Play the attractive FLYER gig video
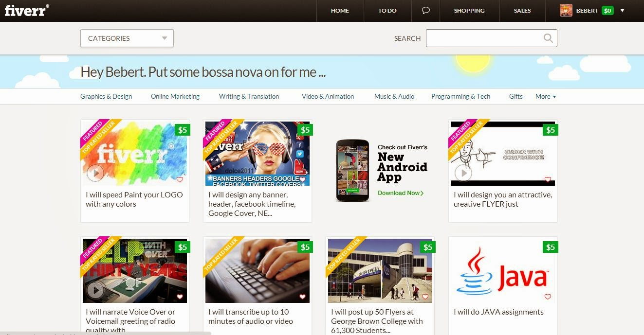Image resolution: width=644 pixels, height=335 pixels. tap(463, 173)
